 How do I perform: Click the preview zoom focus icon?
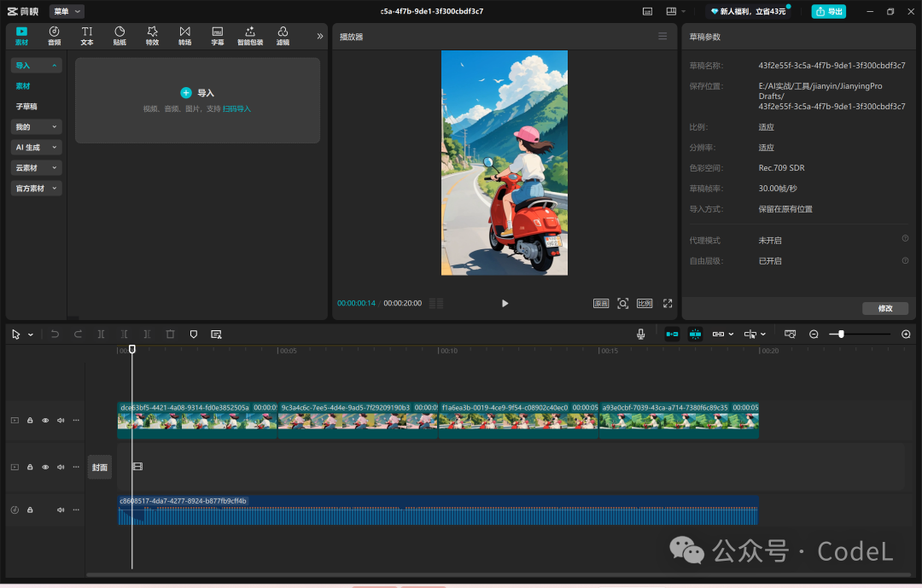coord(622,304)
